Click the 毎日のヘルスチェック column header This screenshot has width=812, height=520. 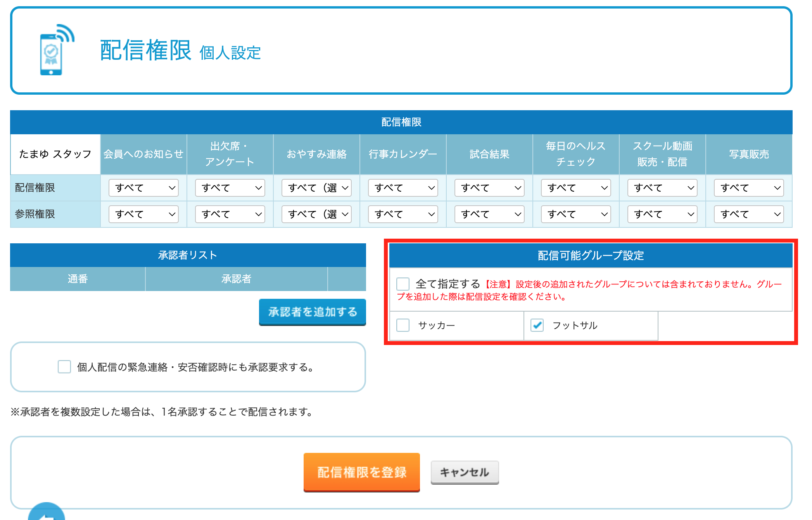tap(576, 154)
